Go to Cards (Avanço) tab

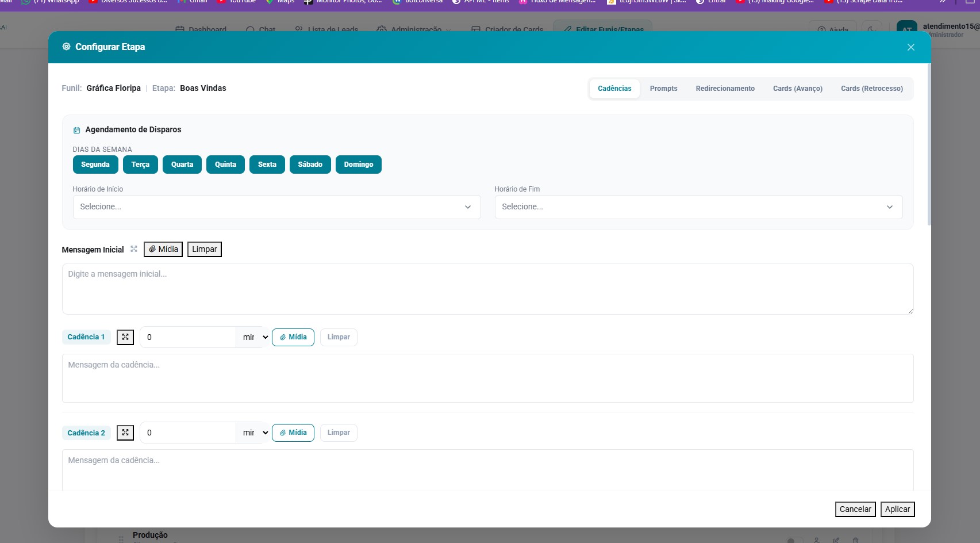[797, 89]
